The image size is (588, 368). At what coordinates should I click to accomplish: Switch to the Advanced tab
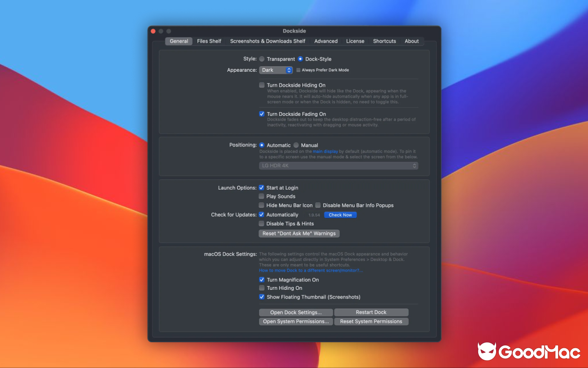(x=326, y=41)
